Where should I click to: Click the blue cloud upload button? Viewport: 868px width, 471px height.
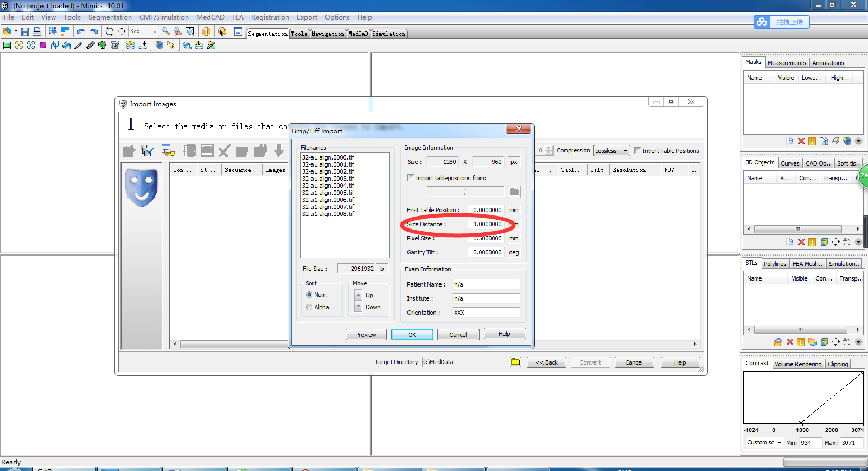(x=781, y=22)
